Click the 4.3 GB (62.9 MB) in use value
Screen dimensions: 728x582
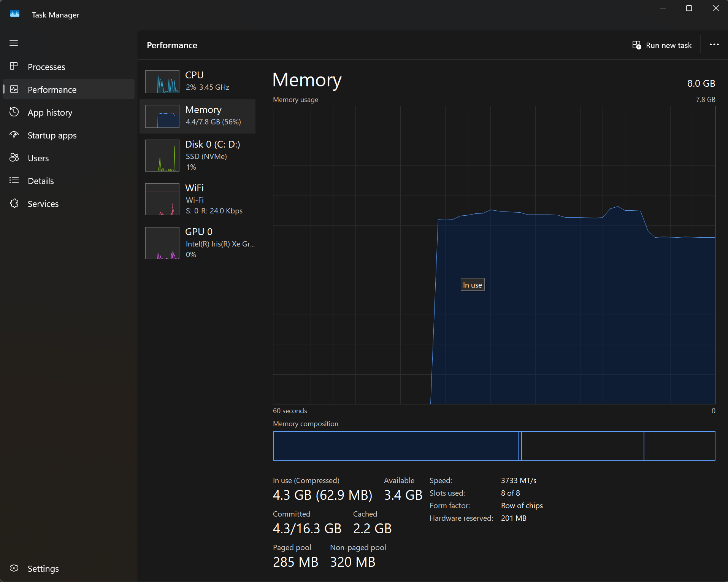pyautogui.click(x=322, y=495)
